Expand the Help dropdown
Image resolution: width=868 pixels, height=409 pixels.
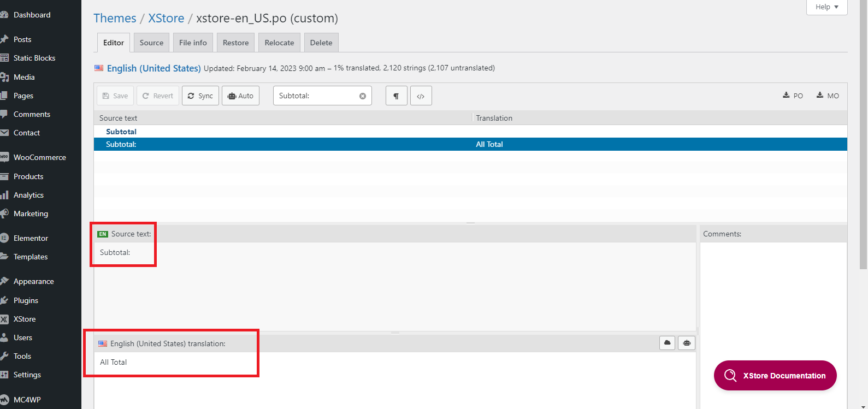tap(826, 7)
